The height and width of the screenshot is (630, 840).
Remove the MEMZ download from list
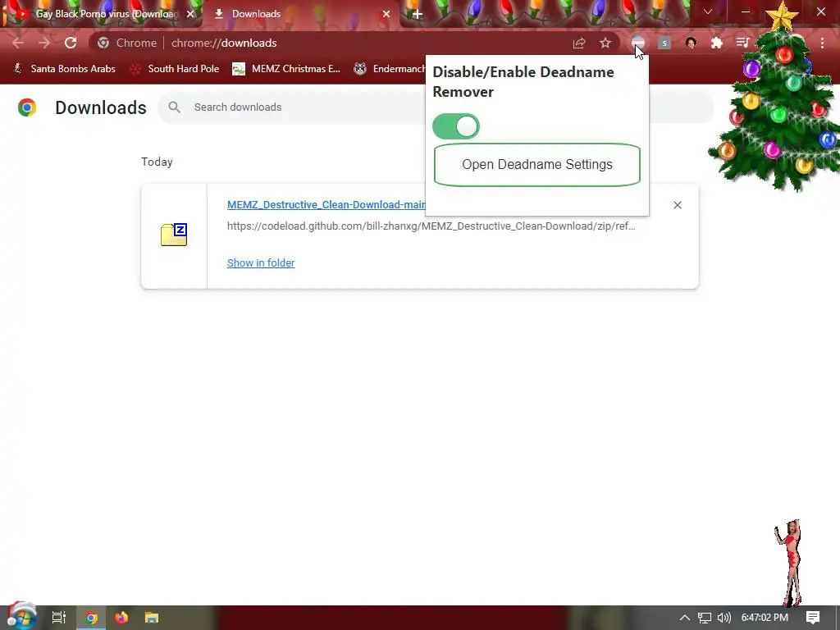click(x=677, y=205)
